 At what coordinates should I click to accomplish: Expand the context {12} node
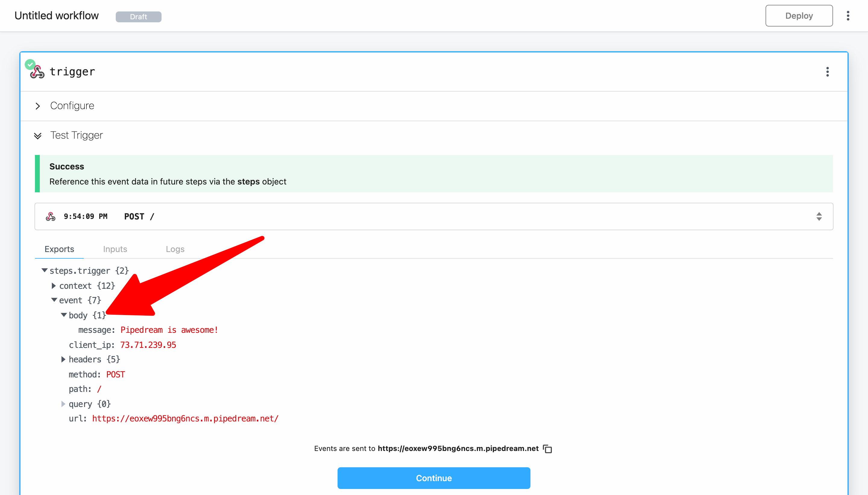click(54, 285)
